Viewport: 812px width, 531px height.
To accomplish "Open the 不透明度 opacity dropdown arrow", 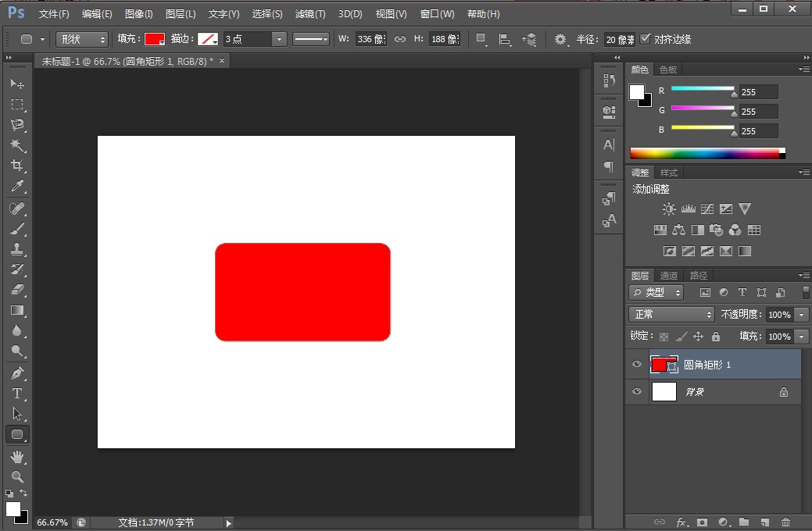I will (x=802, y=315).
